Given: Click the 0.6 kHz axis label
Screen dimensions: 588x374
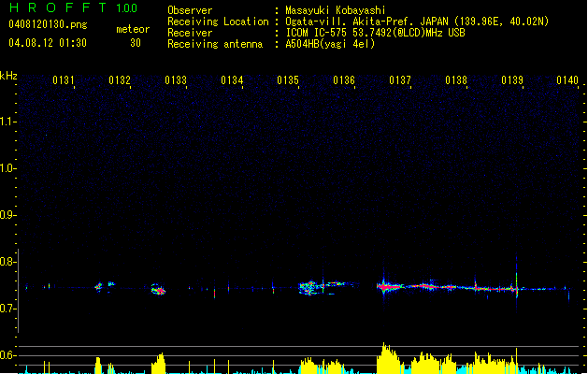Looking at the screenshot, I should tap(8, 355).
